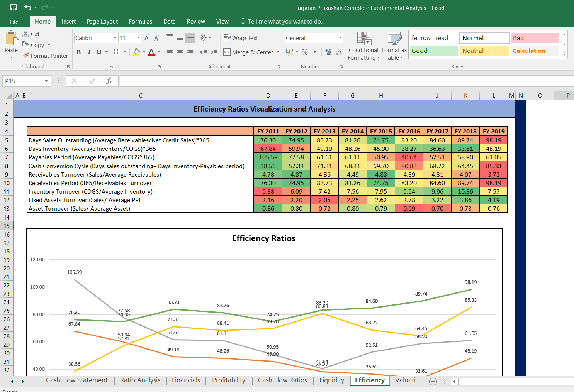The width and height of the screenshot is (574, 392).
Task: Open the View ribbon tab
Action: pyautogui.click(x=222, y=22)
